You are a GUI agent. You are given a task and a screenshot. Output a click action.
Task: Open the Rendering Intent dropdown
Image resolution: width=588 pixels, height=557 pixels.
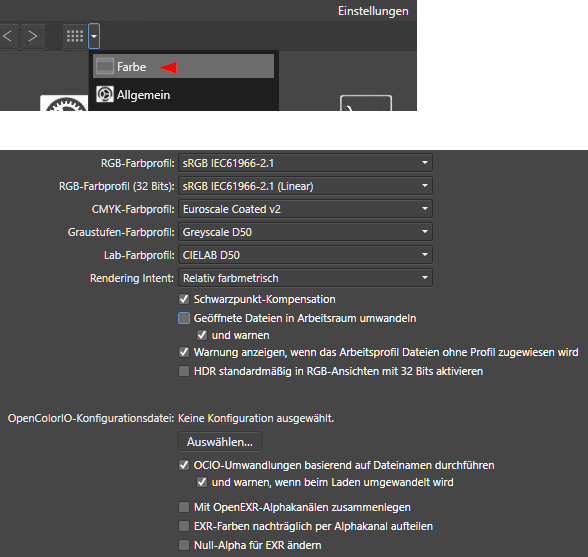tap(305, 278)
